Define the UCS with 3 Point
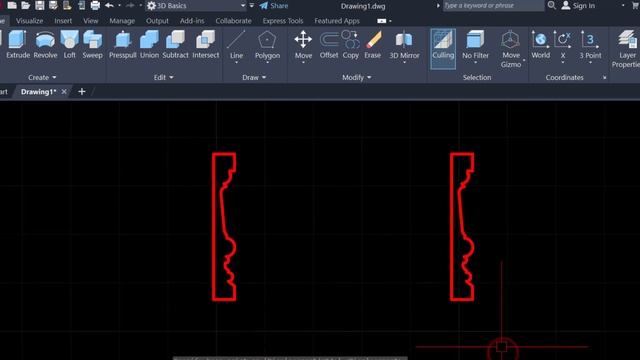 [590, 44]
